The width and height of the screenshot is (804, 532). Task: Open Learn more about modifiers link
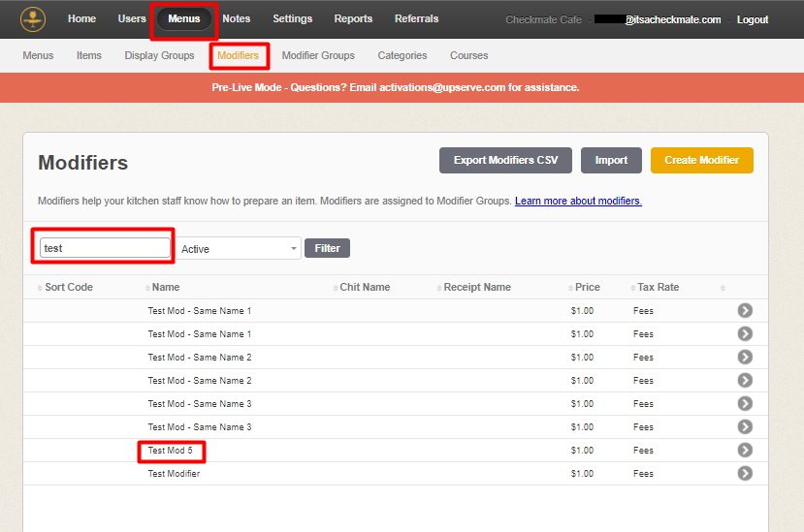(x=578, y=202)
